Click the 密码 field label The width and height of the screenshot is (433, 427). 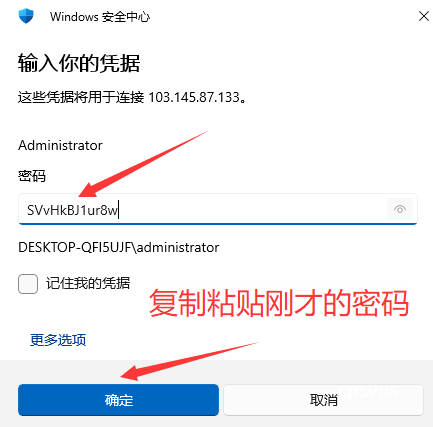32,176
